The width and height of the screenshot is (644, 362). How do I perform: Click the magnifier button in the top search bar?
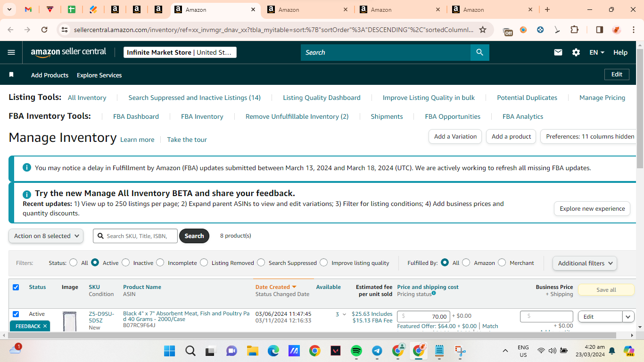coord(480,52)
